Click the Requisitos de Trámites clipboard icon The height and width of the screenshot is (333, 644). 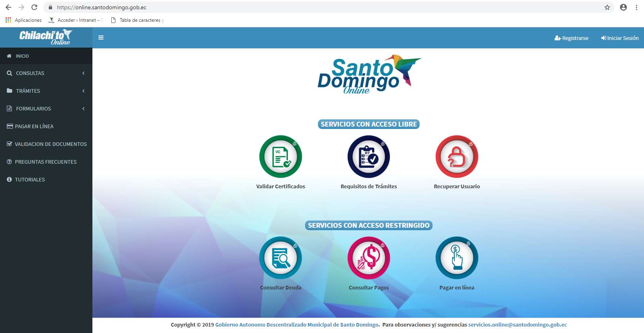pos(368,157)
